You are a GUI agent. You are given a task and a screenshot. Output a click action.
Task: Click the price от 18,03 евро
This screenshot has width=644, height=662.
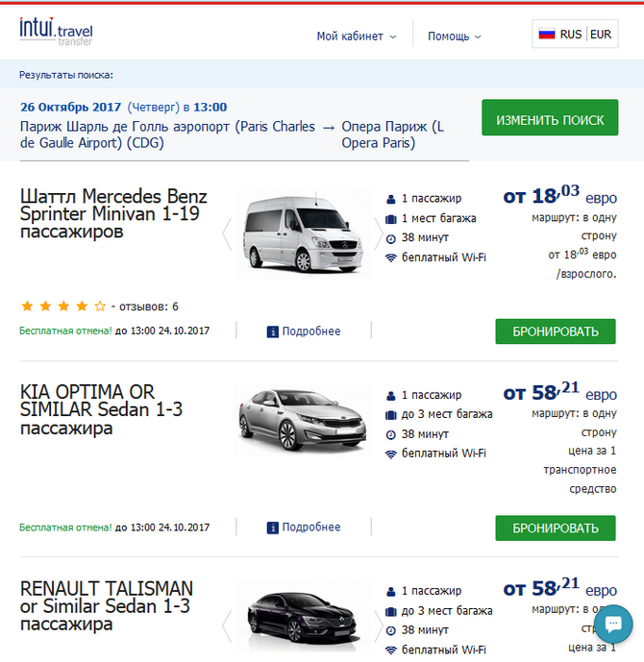560,195
